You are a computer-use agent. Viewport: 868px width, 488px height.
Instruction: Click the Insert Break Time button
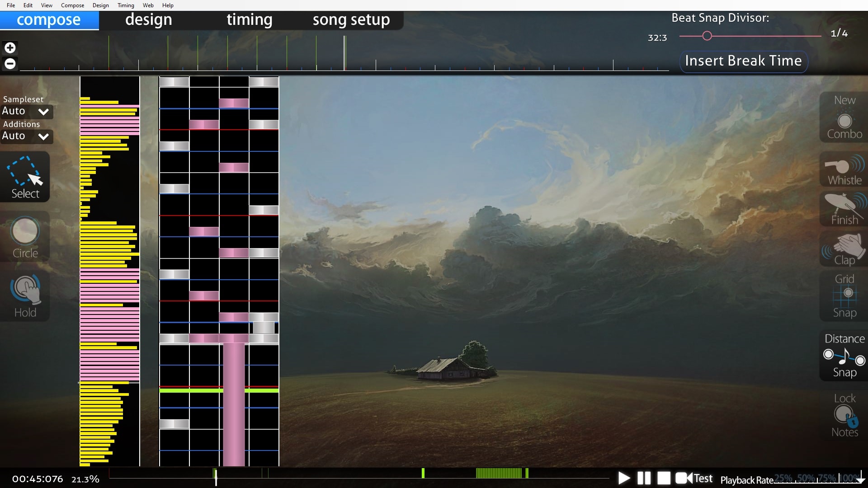pyautogui.click(x=743, y=60)
